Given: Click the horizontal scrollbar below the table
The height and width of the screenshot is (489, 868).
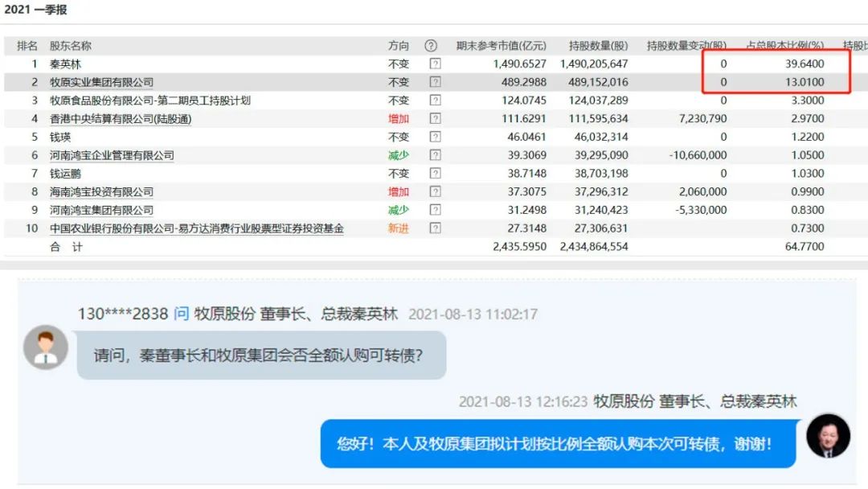Looking at the screenshot, I should (434, 265).
